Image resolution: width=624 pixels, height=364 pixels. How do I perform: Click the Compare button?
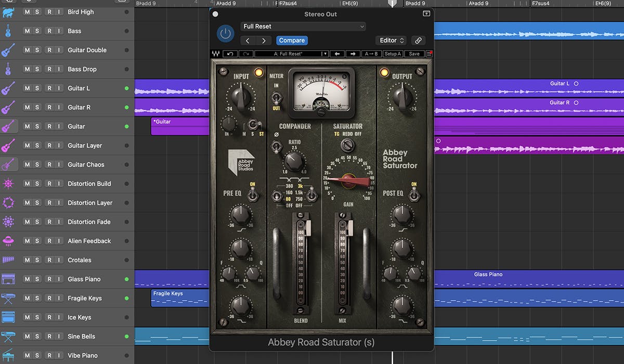[292, 40]
